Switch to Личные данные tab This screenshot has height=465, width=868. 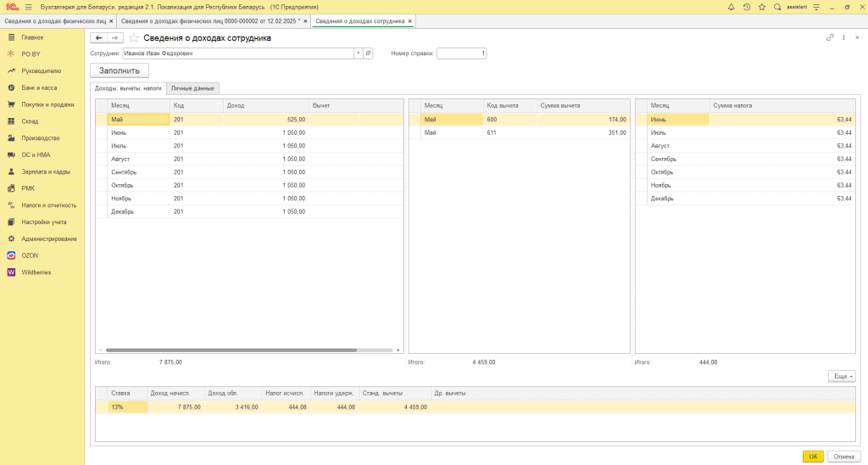(x=192, y=88)
